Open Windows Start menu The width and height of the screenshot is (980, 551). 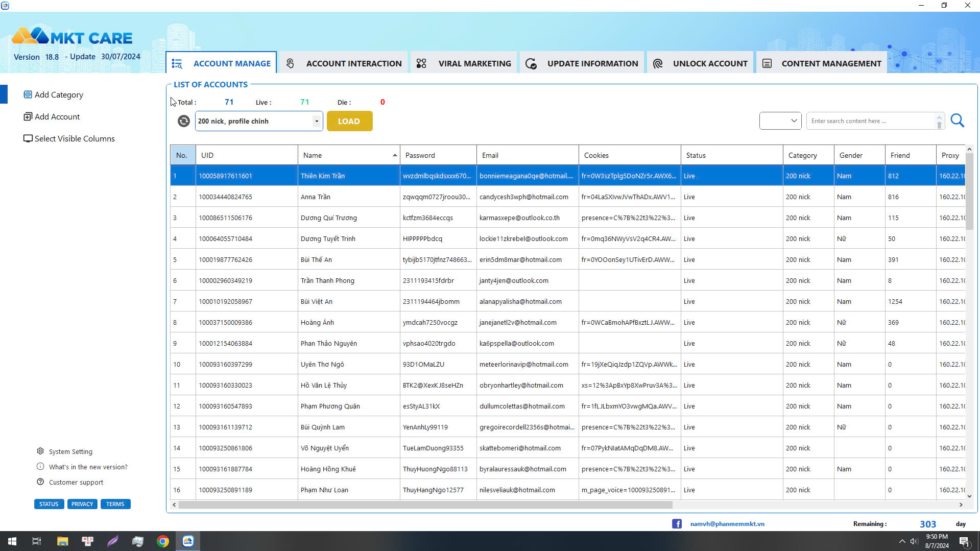[12, 541]
